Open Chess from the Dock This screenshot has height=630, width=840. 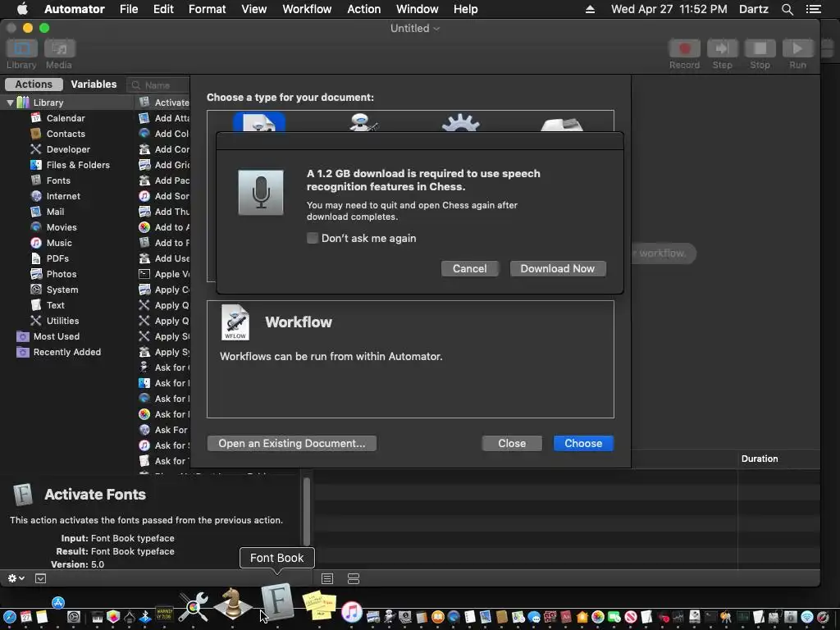pyautogui.click(x=232, y=604)
